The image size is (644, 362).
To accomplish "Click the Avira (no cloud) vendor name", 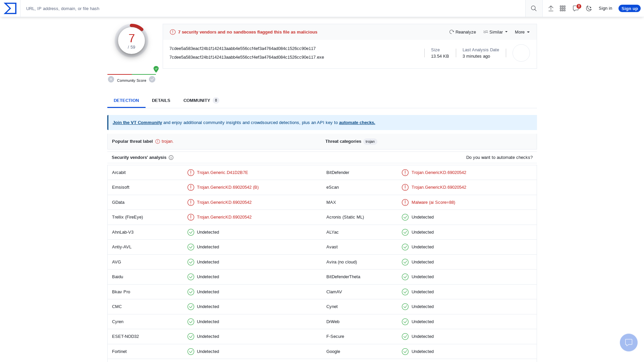I will (x=341, y=262).
